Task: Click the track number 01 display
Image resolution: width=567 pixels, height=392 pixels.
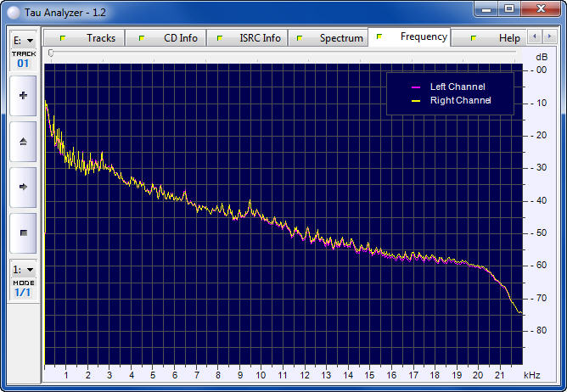Action: point(23,64)
